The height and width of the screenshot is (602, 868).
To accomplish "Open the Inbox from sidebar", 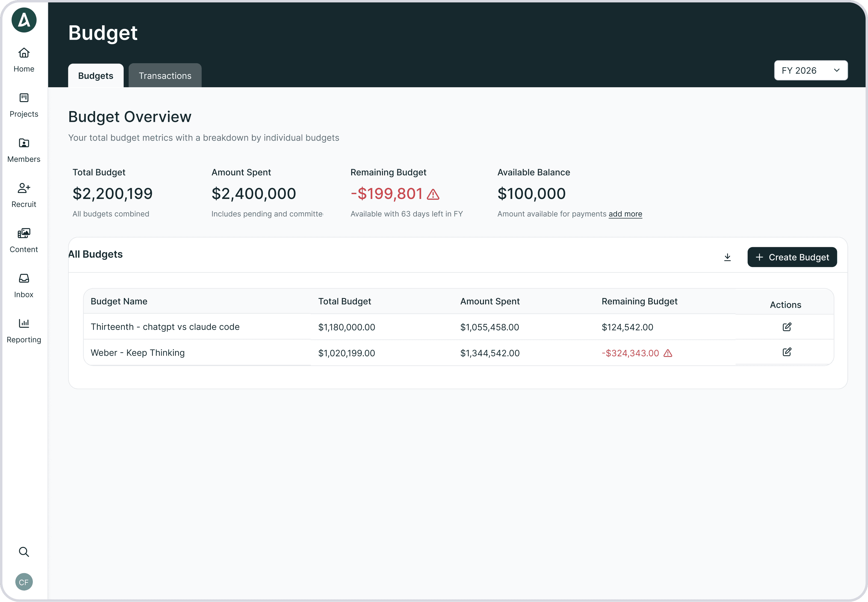I will (24, 286).
